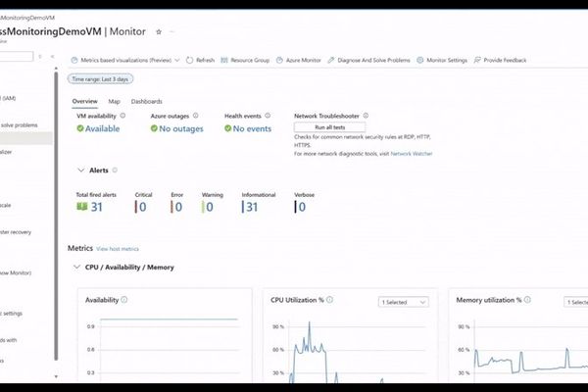This screenshot has height=392, width=588.
Task: Switch to the Overview tab
Action: [x=84, y=101]
